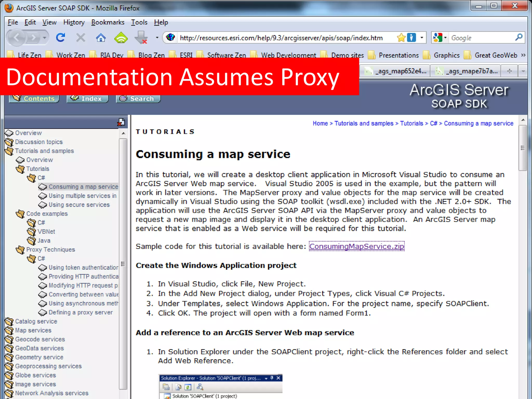Click the sync contents icon above tree
Image resolution: width=532 pixels, height=399 pixels.
121,122
